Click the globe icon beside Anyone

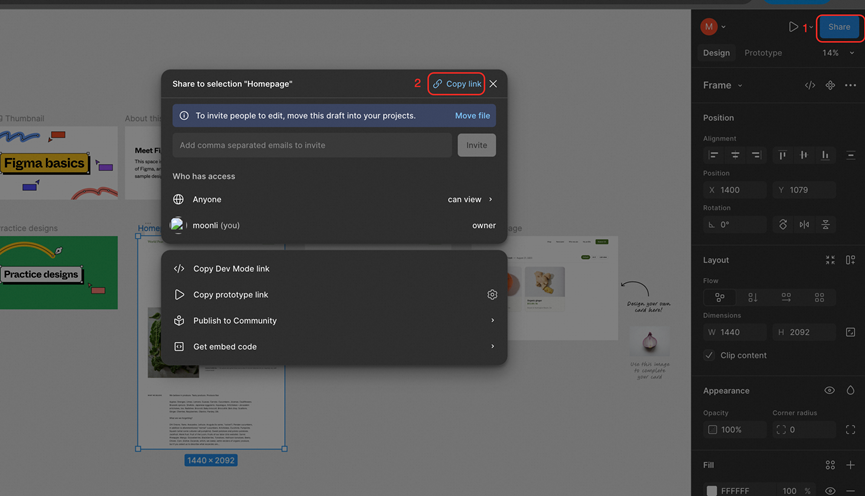(178, 199)
